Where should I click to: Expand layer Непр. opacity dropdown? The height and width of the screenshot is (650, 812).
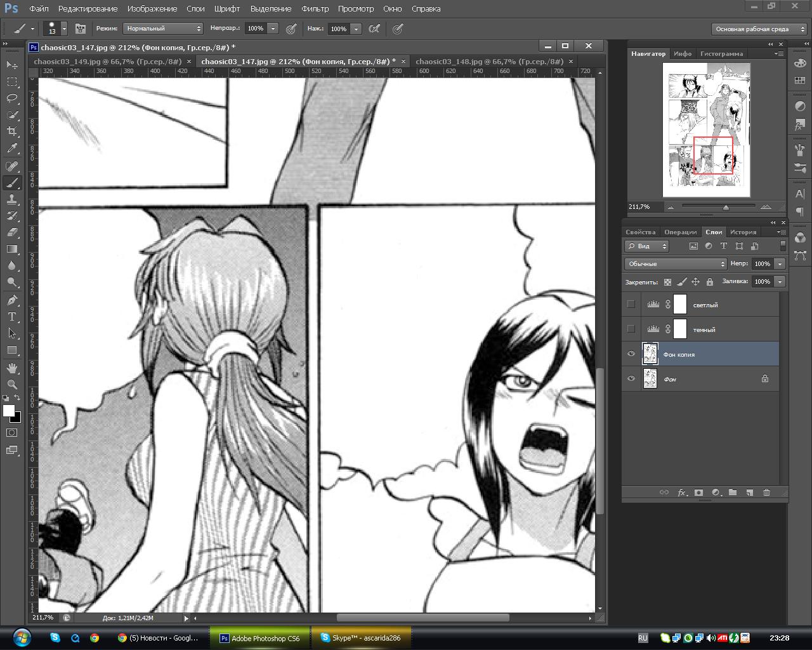[780, 263]
